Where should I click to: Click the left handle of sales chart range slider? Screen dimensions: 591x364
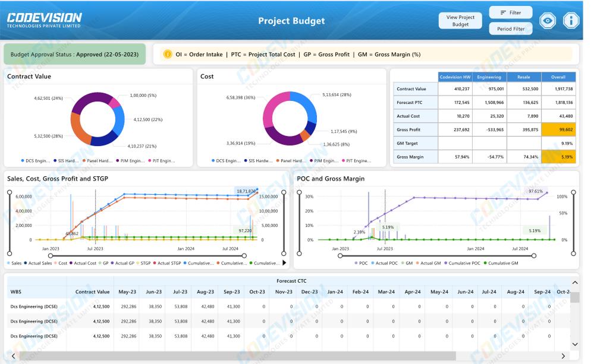tap(51, 256)
